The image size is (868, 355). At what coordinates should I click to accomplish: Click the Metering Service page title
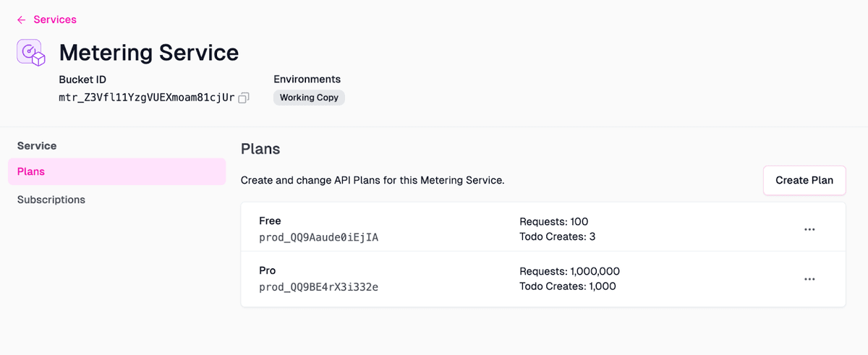[149, 53]
